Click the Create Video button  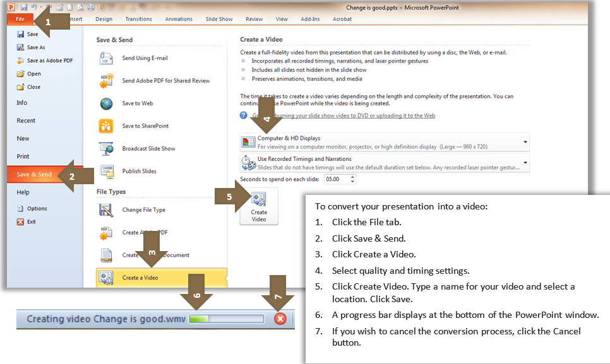[x=259, y=206]
